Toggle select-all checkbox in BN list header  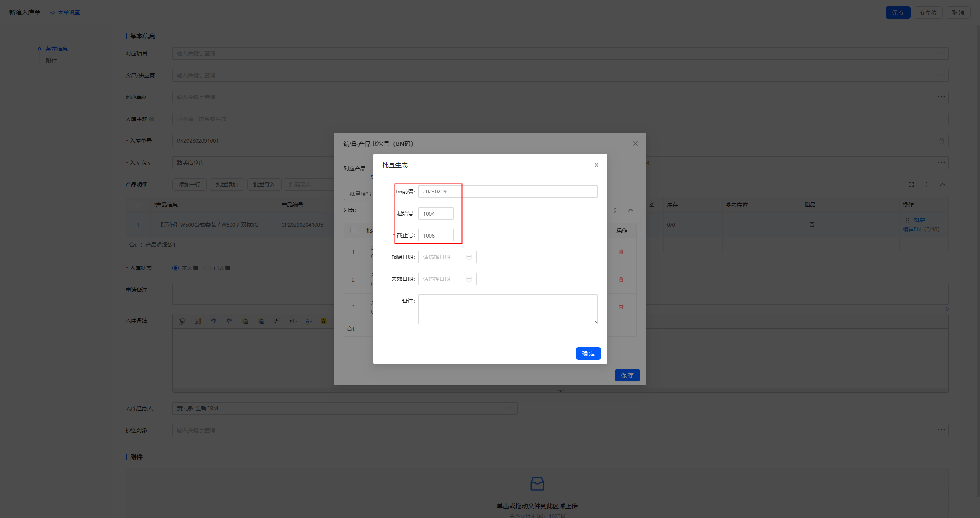pyautogui.click(x=353, y=230)
